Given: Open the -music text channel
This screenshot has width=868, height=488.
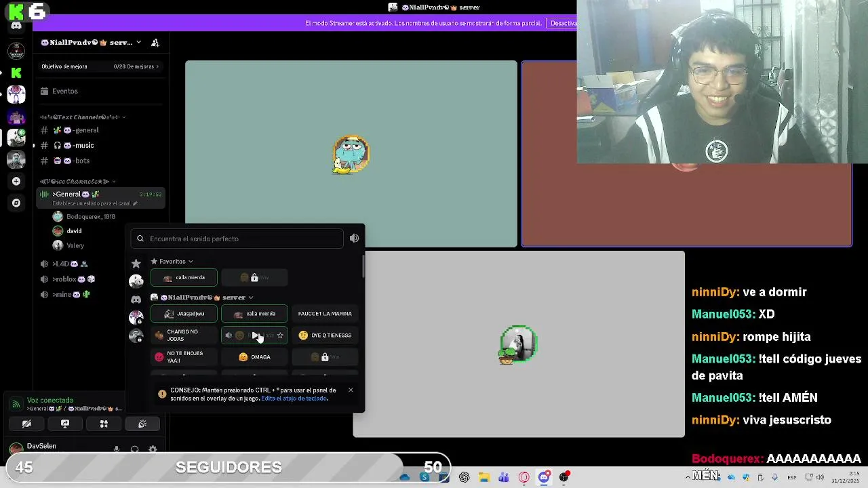Looking at the screenshot, I should point(99,145).
